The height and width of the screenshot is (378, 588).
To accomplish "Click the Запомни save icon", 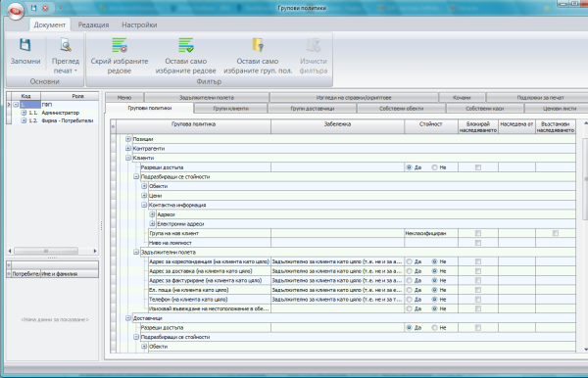I will coord(25,45).
